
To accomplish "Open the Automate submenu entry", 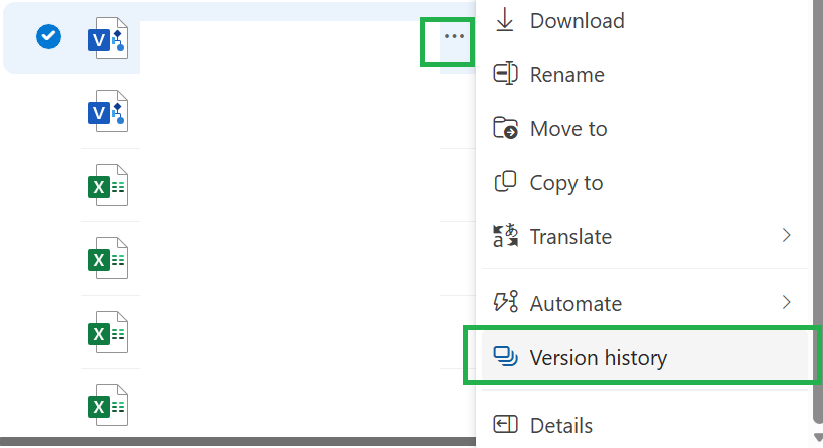I will coord(645,303).
